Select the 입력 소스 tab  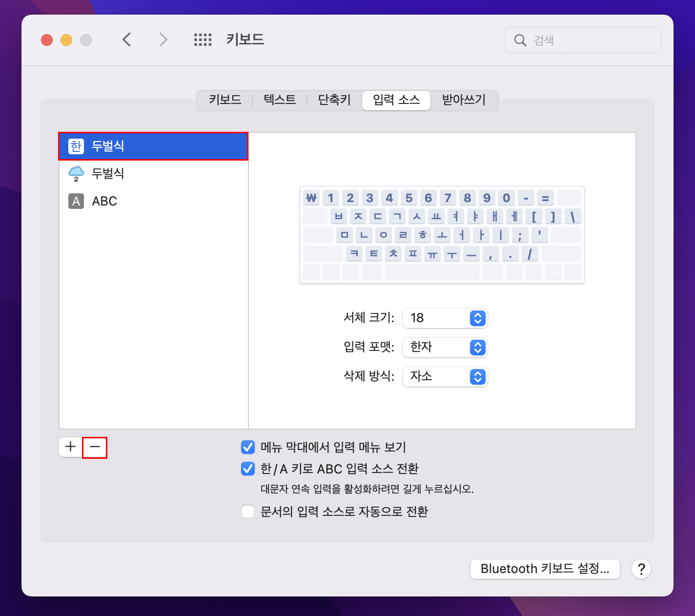coord(396,100)
